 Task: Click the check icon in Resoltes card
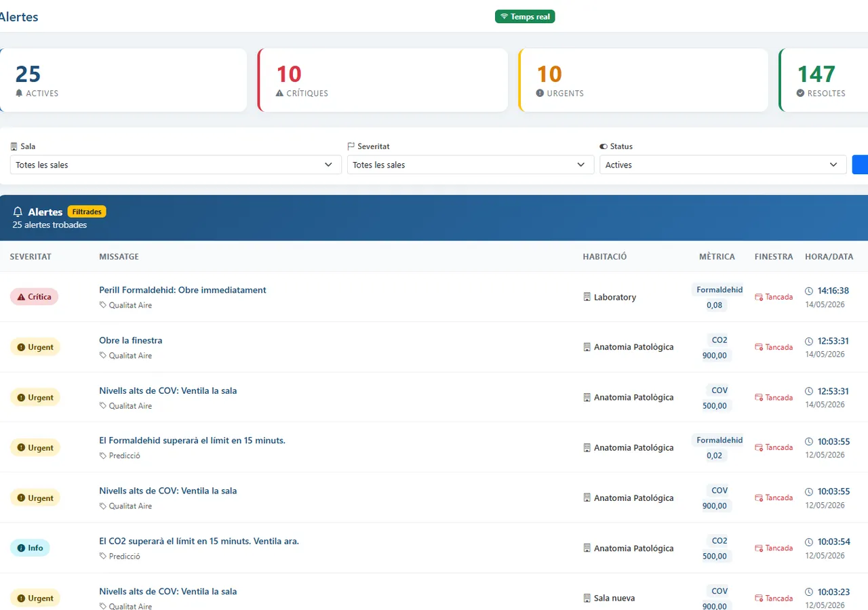pos(800,93)
